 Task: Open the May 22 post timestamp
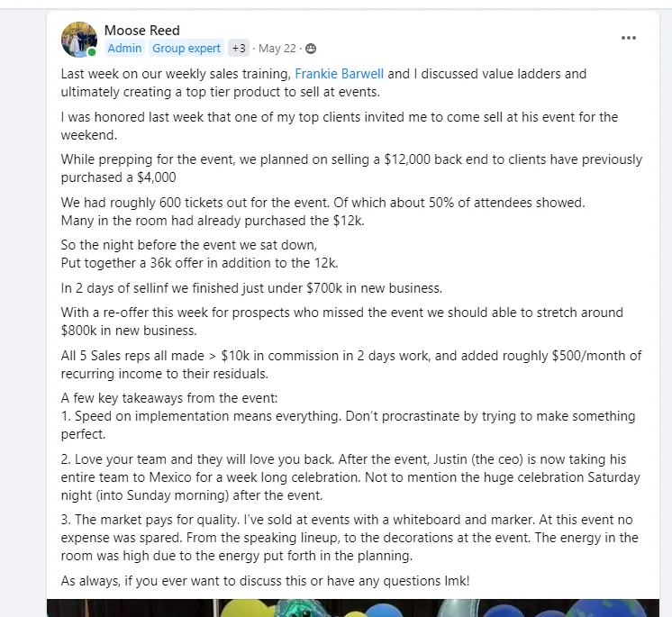point(277,49)
